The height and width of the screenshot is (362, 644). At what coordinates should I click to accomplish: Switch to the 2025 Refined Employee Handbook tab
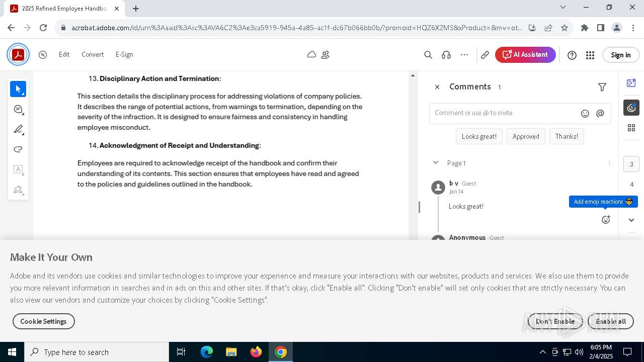click(x=64, y=9)
